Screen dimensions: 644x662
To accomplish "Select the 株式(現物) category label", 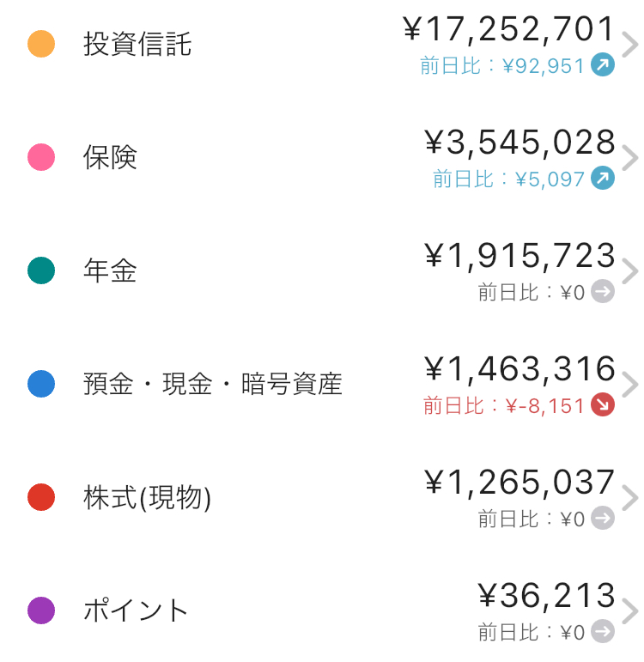I will click(147, 497).
